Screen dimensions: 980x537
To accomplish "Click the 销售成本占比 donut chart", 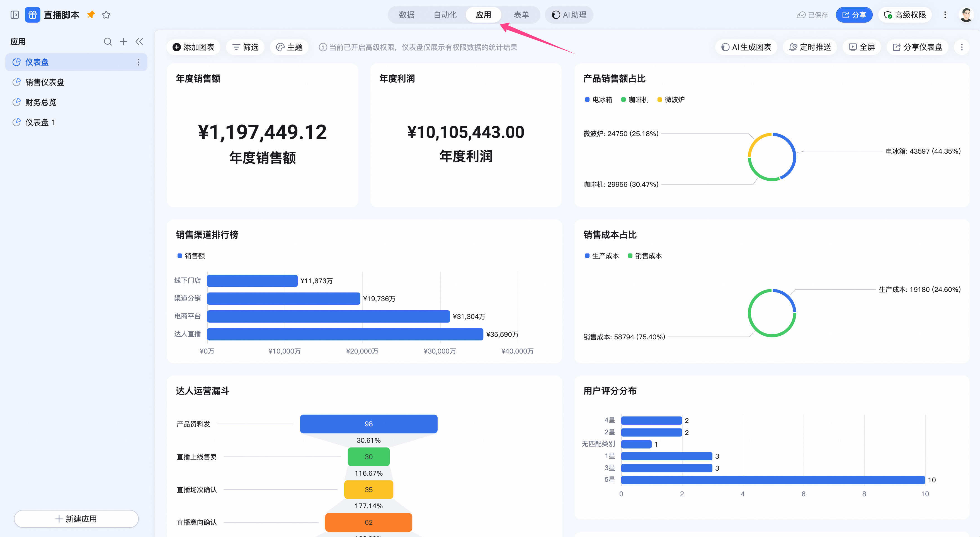I will (772, 313).
